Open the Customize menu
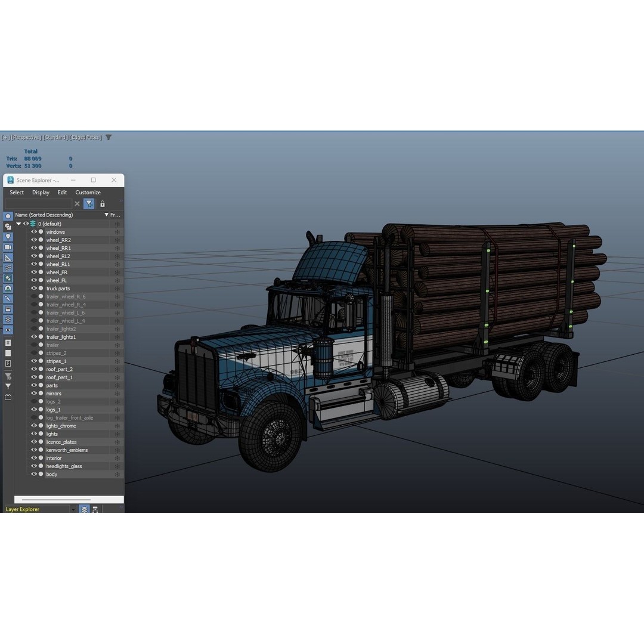Image resolution: width=644 pixels, height=644 pixels. pyautogui.click(x=88, y=192)
